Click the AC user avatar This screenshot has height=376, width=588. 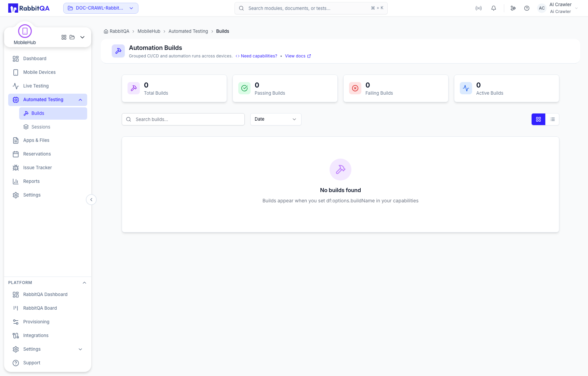coord(542,8)
